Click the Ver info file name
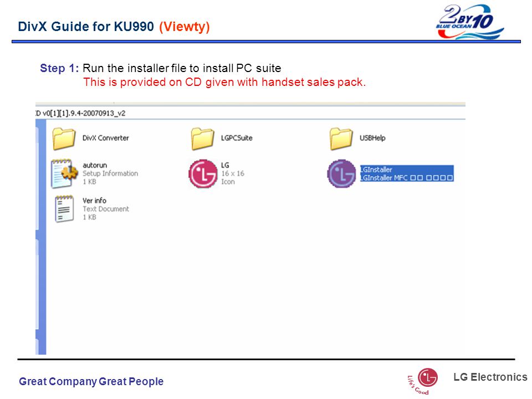532x399 pixels. click(x=94, y=201)
